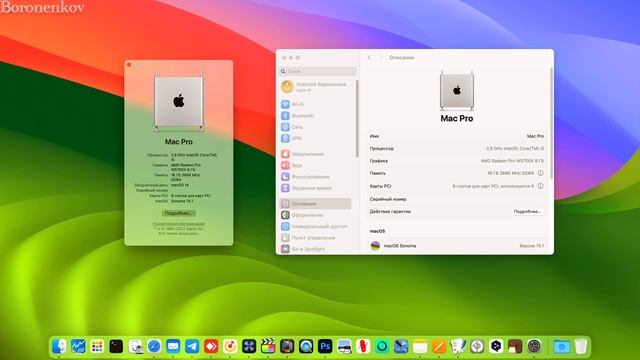The height and width of the screenshot is (360, 640).
Task: Click the Серийный номер row
Action: point(457,199)
